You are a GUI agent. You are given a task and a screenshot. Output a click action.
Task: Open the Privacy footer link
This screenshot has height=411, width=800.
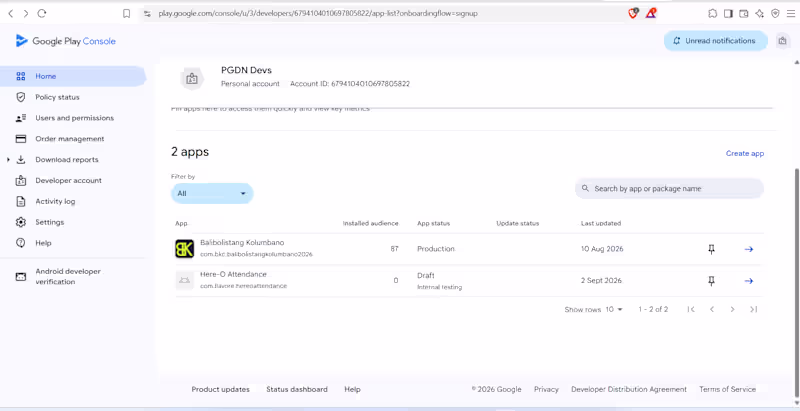pyautogui.click(x=546, y=389)
